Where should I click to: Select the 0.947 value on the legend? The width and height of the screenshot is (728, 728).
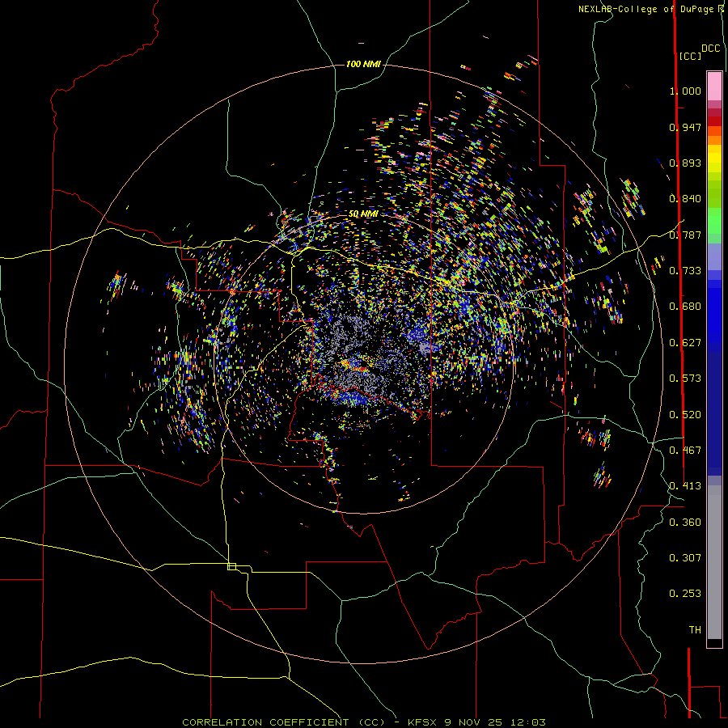click(685, 127)
